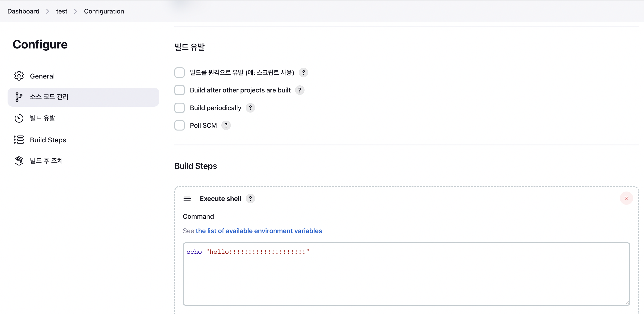Click the build trigger clock icon
The image size is (644, 314).
click(19, 118)
